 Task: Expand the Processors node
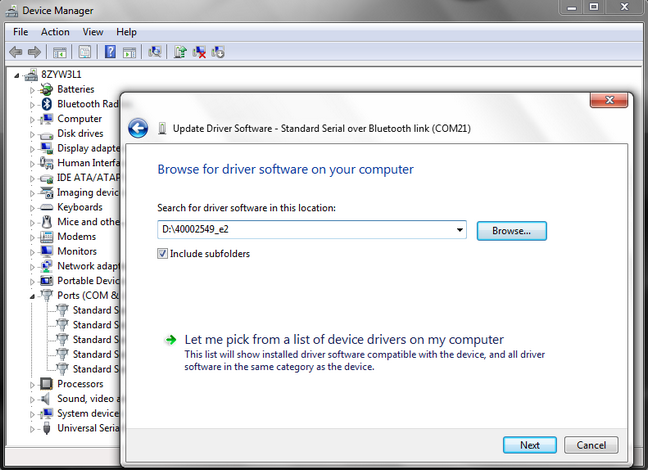click(32, 384)
